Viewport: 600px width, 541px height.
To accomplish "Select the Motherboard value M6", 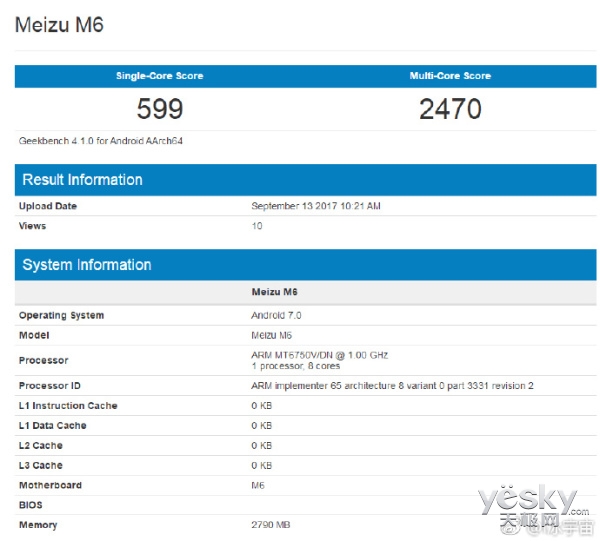I will [x=258, y=485].
